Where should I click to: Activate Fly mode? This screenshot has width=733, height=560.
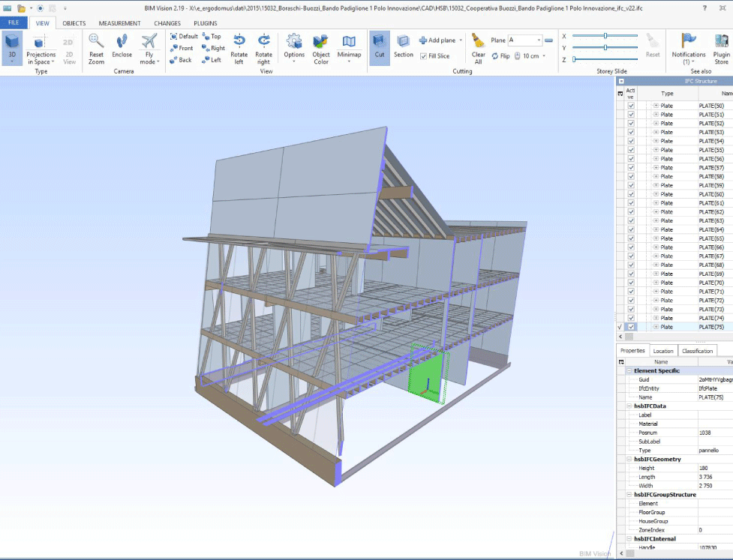coord(148,46)
